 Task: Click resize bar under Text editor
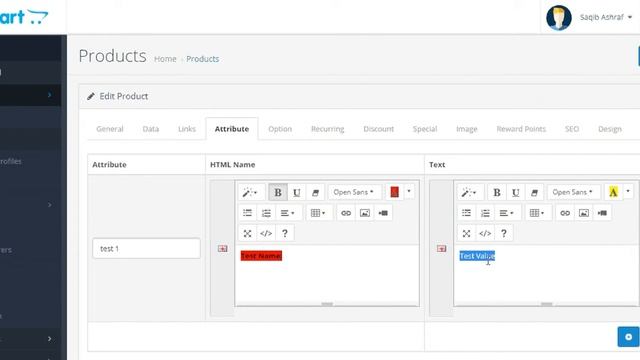pos(546,304)
